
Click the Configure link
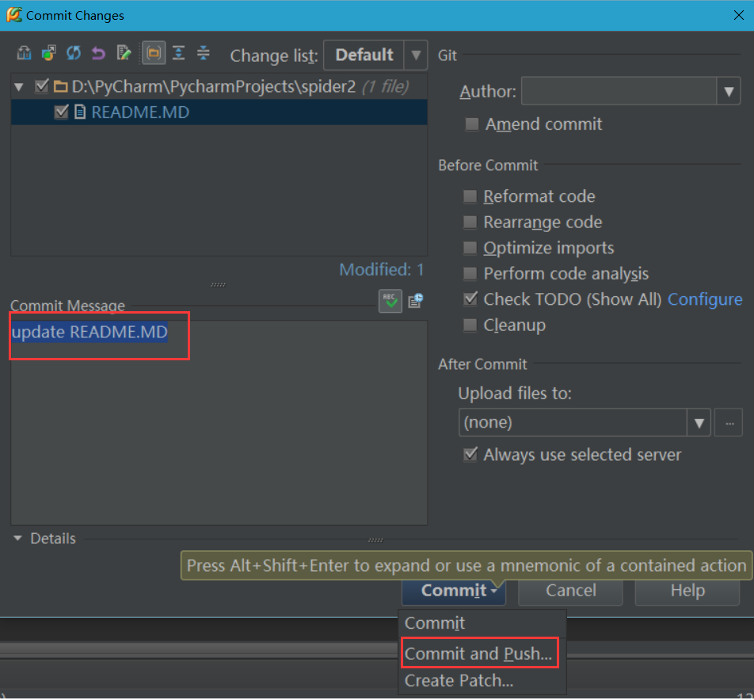[x=705, y=299]
